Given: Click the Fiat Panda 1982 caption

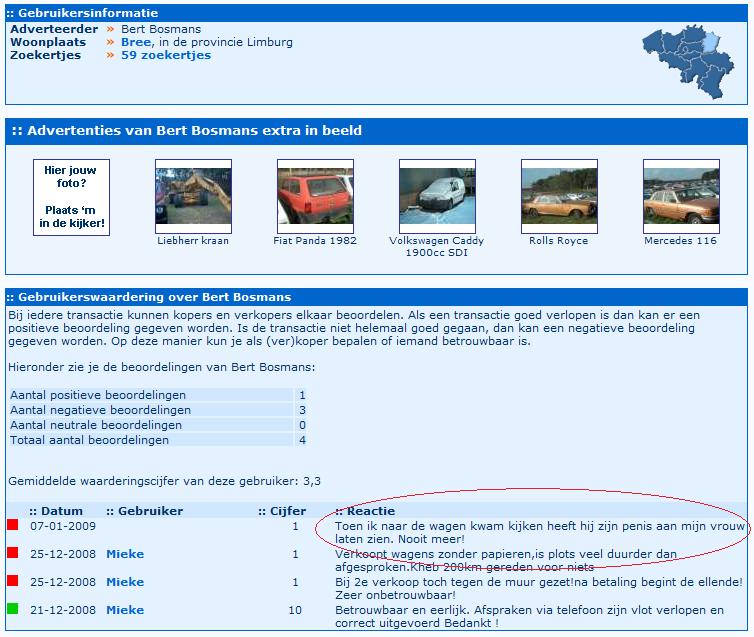Looking at the screenshot, I should (315, 241).
